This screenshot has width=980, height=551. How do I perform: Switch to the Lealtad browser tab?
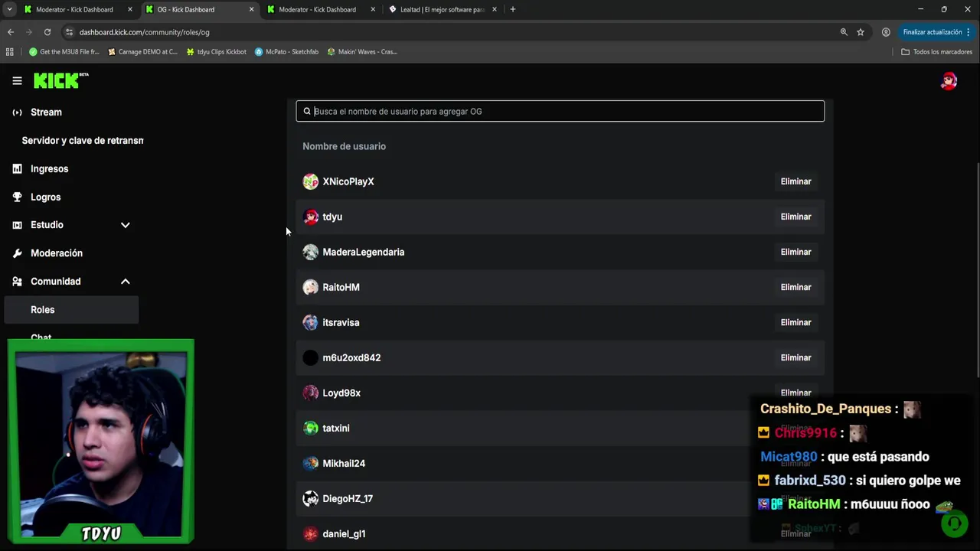coord(443,9)
